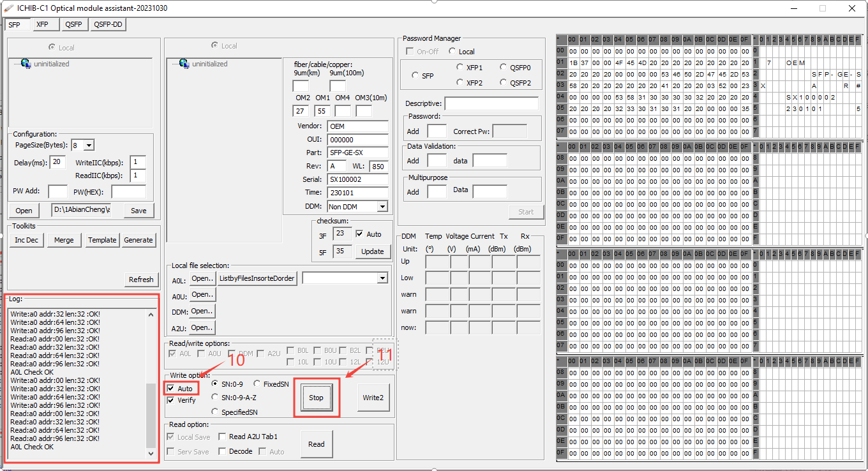Switch to the XFP tab

(x=42, y=25)
